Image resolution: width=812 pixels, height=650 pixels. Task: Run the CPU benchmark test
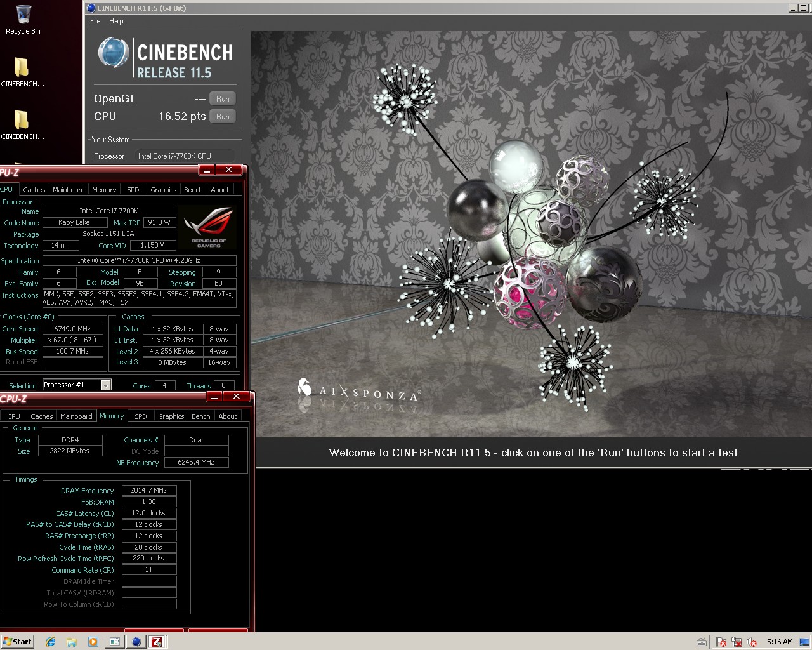pyautogui.click(x=223, y=117)
